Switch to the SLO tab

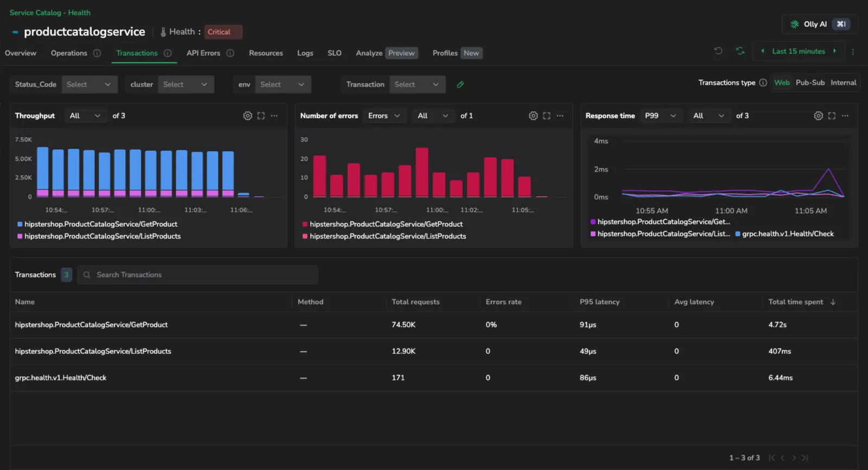334,53
